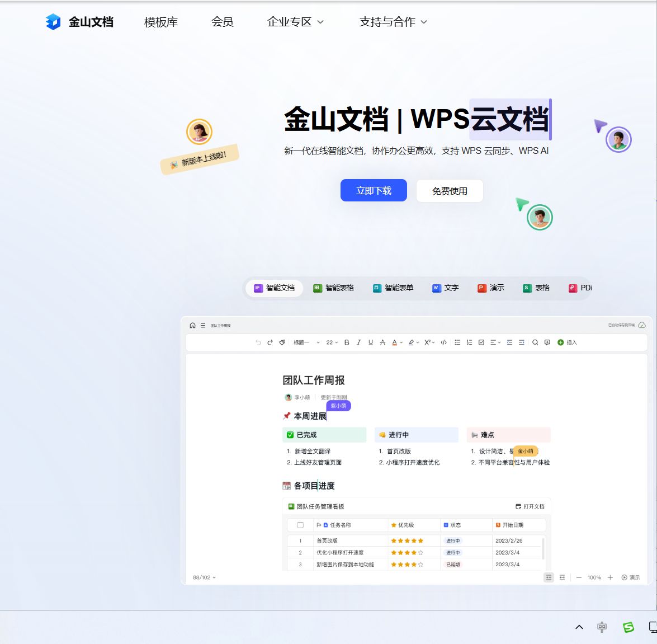This screenshot has height=644, width=657.
Task: Click the 优先级 column header
Action: pyautogui.click(x=402, y=525)
